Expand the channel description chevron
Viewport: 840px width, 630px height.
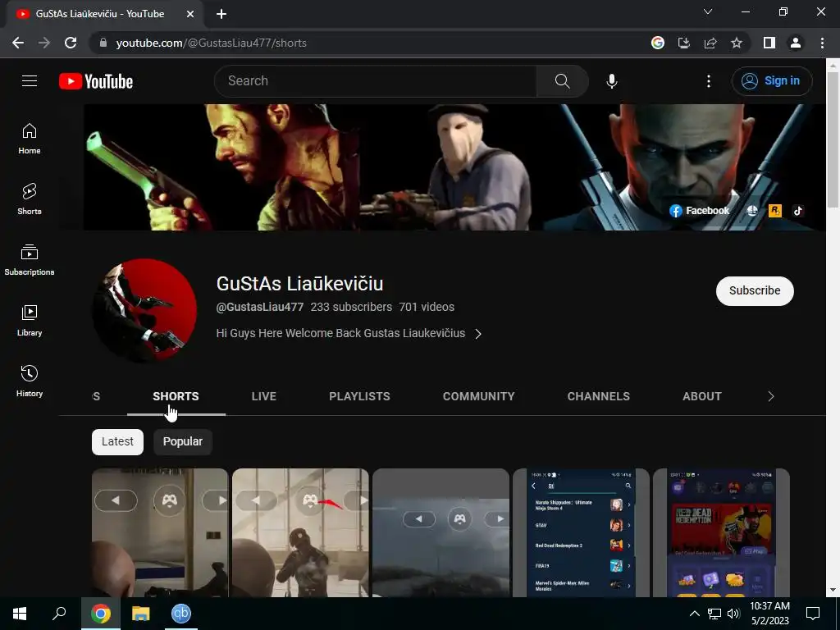478,334
